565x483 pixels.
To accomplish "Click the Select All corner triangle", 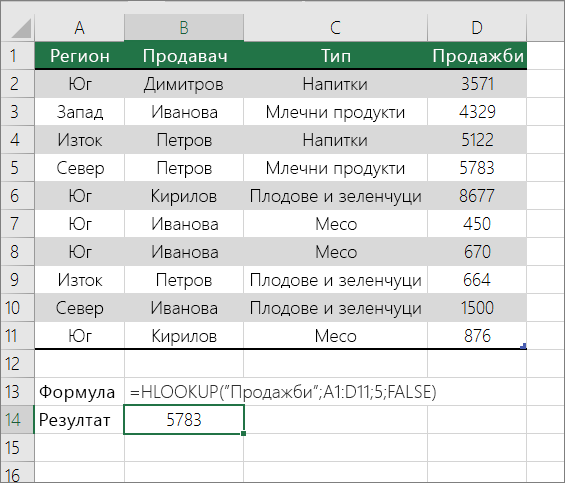I will tap(21, 29).
